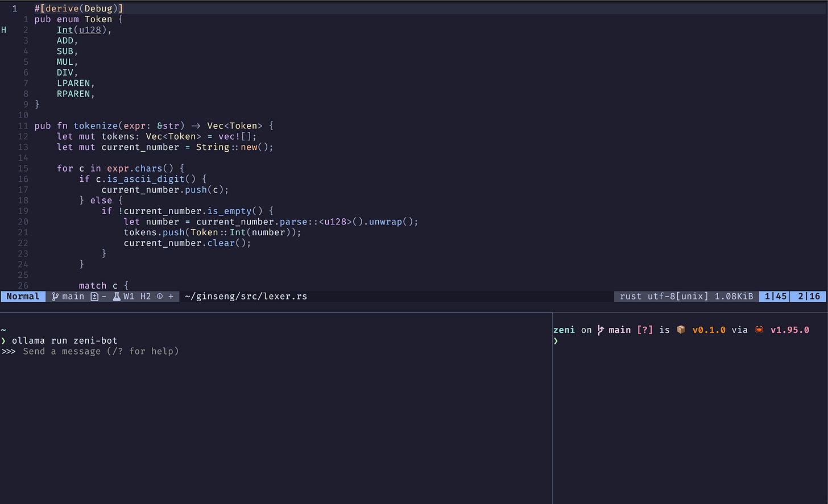Click the W1 warning count
828x504 pixels.
click(129, 297)
